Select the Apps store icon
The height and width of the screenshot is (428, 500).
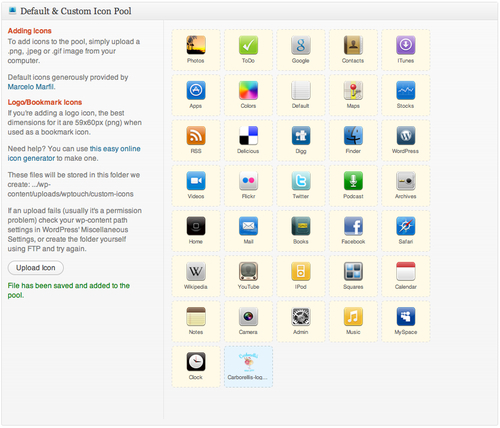(196, 90)
